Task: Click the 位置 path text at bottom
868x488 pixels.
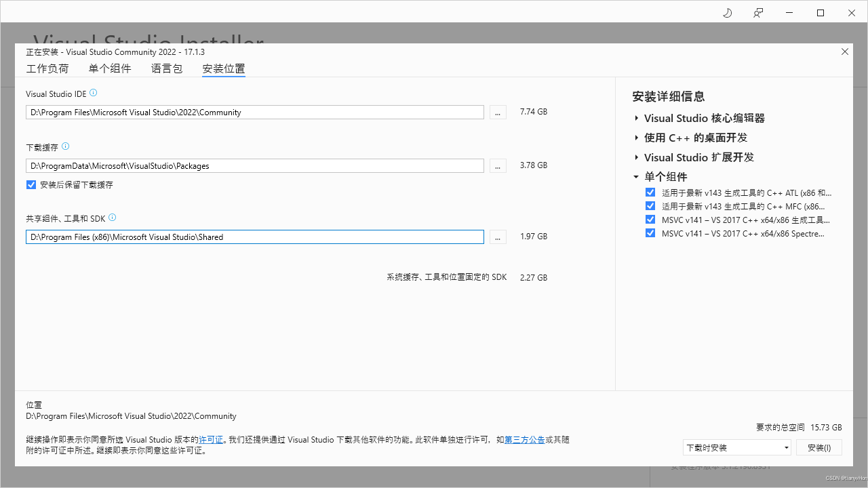Action: pos(131,416)
